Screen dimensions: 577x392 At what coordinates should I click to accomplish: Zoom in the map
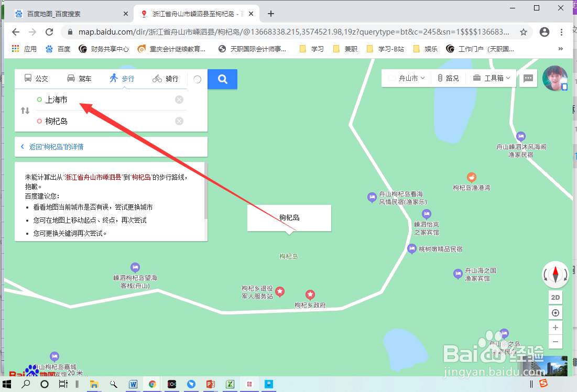tap(556, 328)
